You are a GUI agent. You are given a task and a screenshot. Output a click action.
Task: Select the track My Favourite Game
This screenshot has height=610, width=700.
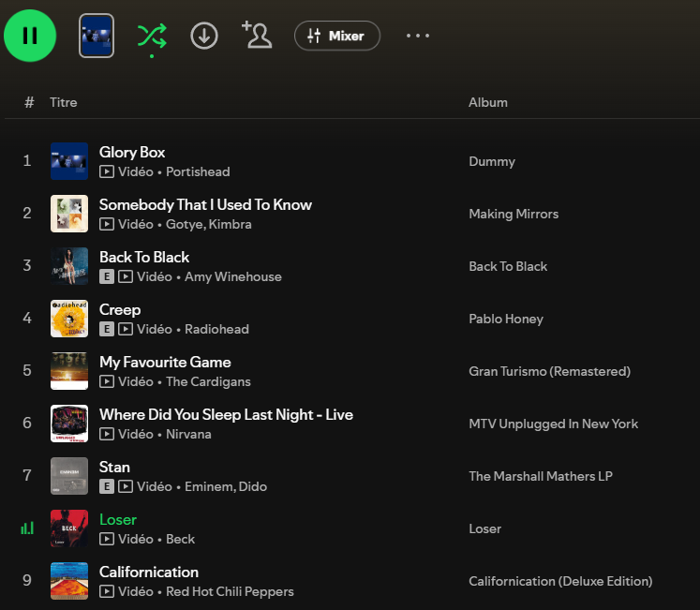coord(165,363)
